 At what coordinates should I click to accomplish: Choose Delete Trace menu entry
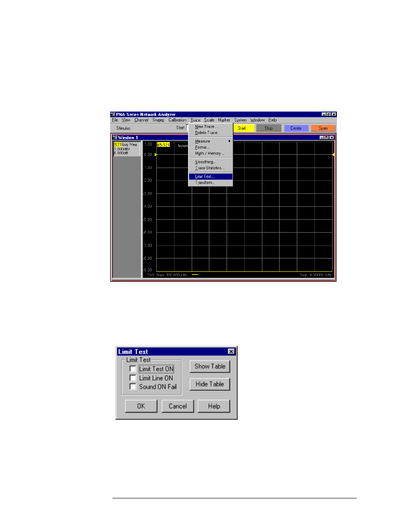(x=211, y=133)
